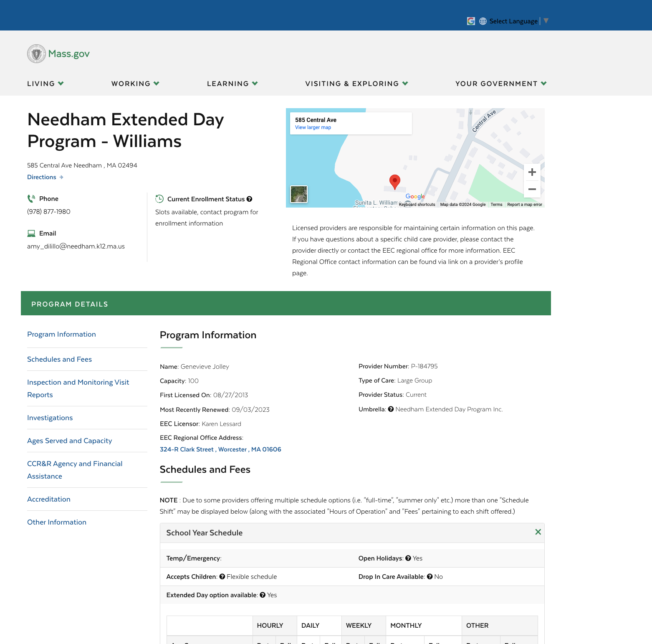Screen dimensions: 652x644
Task: Click the globe icon beside Select Language
Action: pos(483,21)
